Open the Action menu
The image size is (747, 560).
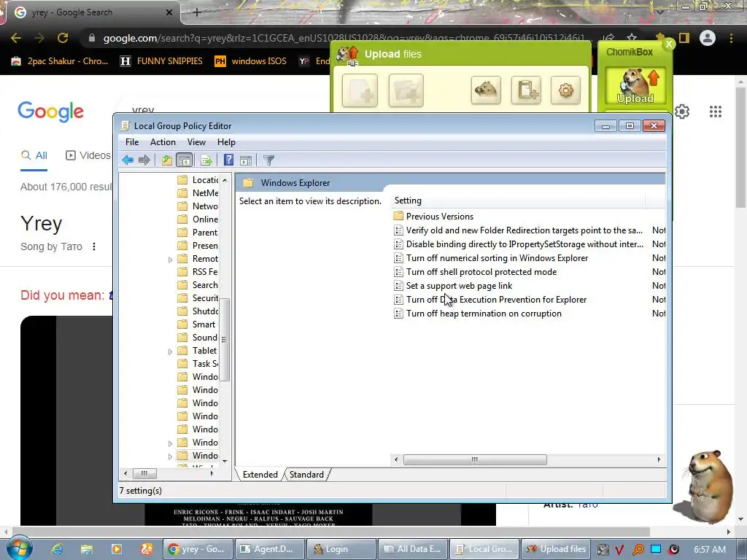pyautogui.click(x=163, y=142)
